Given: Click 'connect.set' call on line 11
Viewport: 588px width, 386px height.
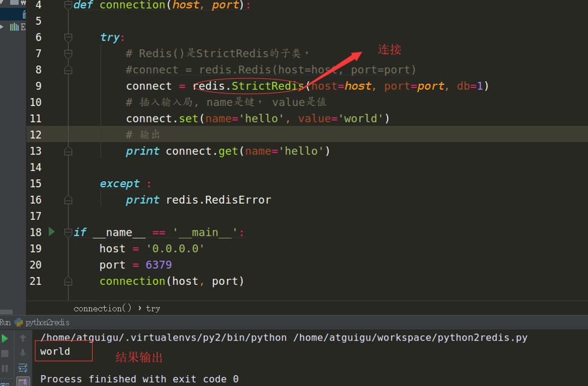Looking at the screenshot, I should point(162,119).
